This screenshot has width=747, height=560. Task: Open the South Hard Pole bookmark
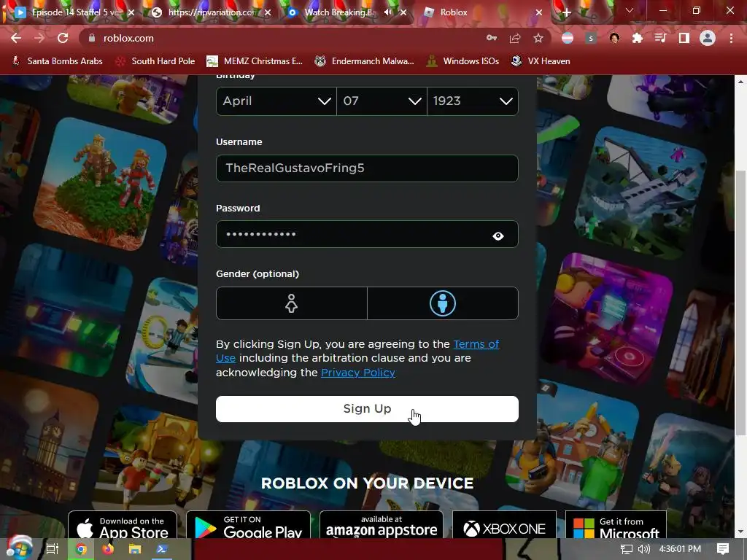156,61
